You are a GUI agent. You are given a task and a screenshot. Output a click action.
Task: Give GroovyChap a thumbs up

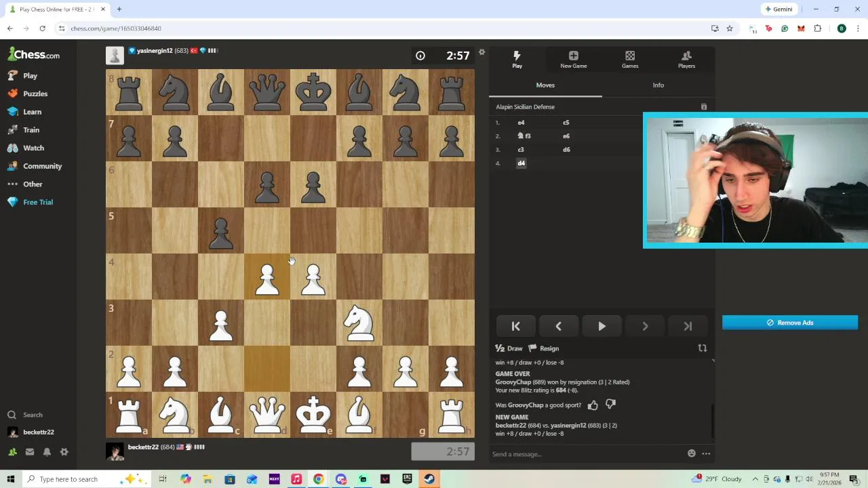(593, 405)
